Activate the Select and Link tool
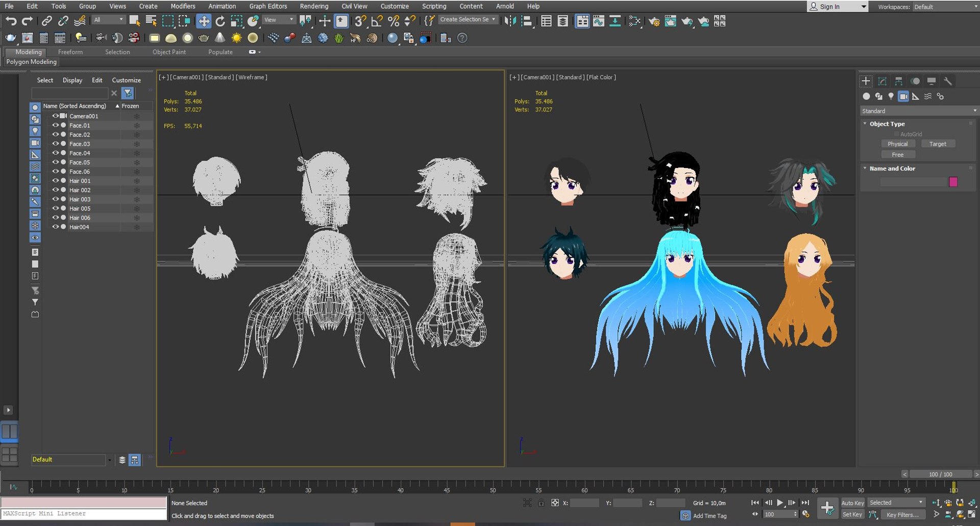Image resolution: width=980 pixels, height=526 pixels. (x=46, y=21)
